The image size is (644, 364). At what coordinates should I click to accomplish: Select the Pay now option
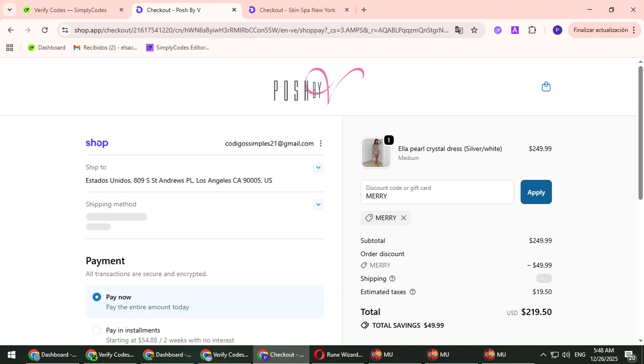(205, 302)
